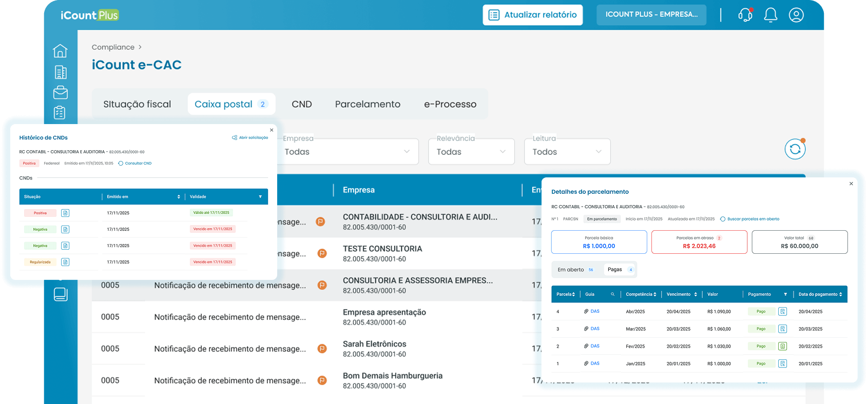868x404 pixels.
Task: Sort by the Emitido em column arrows
Action: point(179,197)
